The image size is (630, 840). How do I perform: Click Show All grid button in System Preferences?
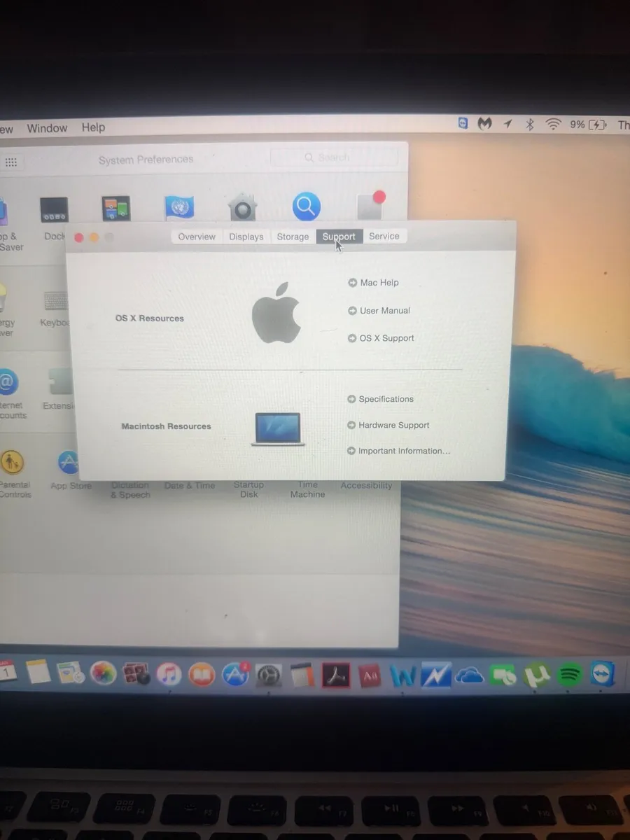point(11,162)
